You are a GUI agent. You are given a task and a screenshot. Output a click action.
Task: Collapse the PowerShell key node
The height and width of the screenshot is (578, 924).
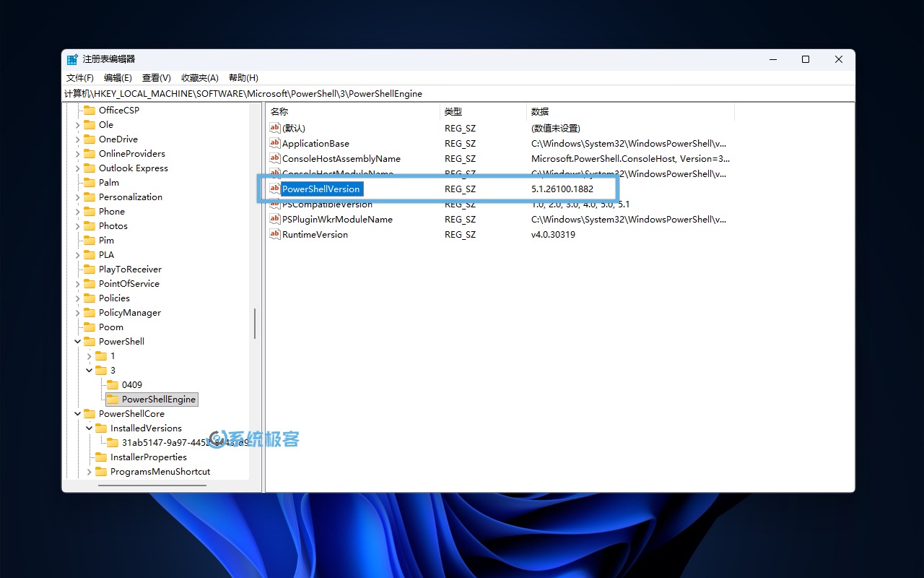pyautogui.click(x=77, y=342)
